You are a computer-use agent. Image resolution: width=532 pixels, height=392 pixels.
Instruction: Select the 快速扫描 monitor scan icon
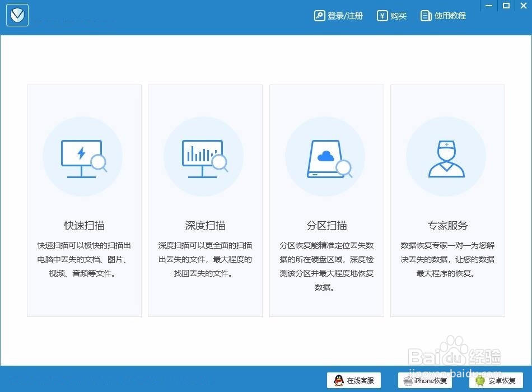83,157
